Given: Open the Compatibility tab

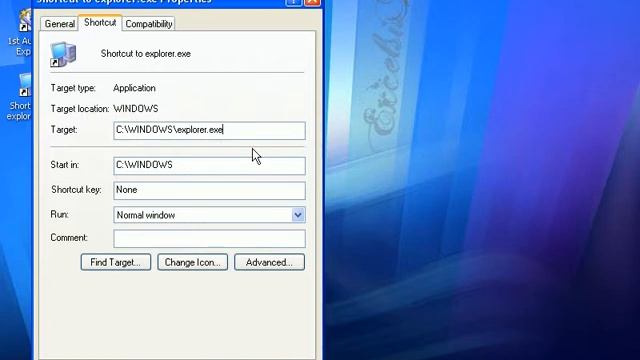Looking at the screenshot, I should point(149,24).
